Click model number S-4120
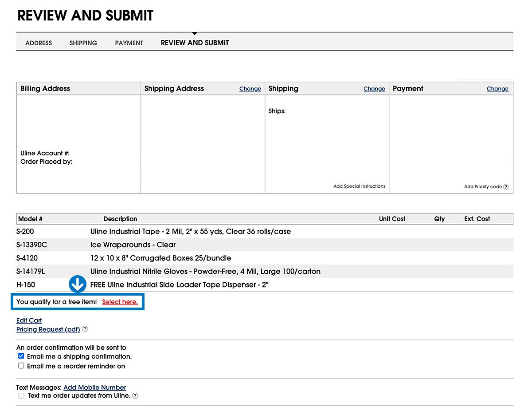The image size is (532, 415). click(x=27, y=258)
